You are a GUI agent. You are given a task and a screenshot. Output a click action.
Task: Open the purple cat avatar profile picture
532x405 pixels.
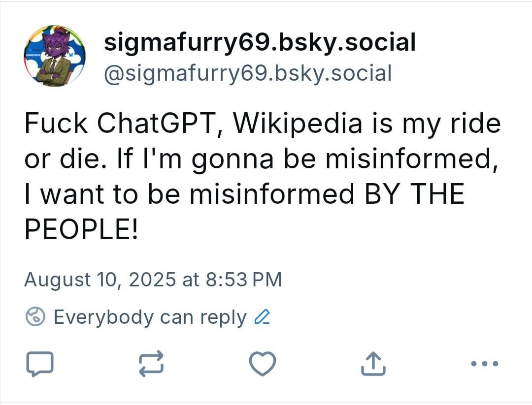(54, 56)
